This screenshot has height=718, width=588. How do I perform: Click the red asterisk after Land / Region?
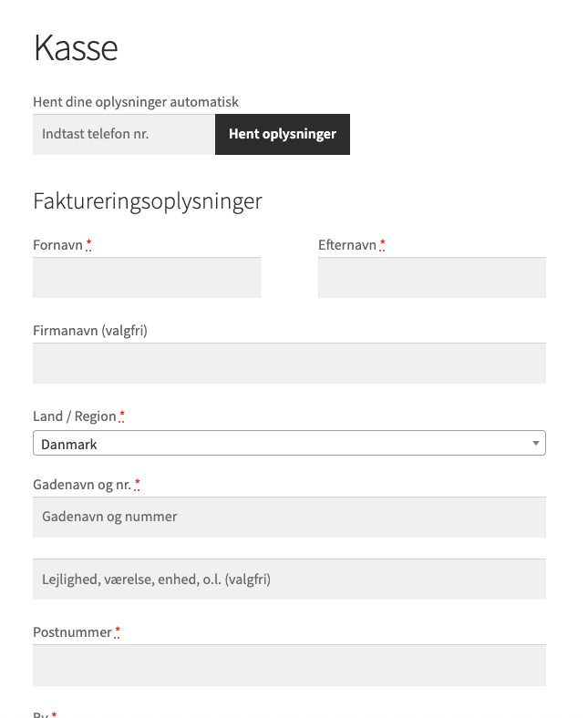pos(121,415)
